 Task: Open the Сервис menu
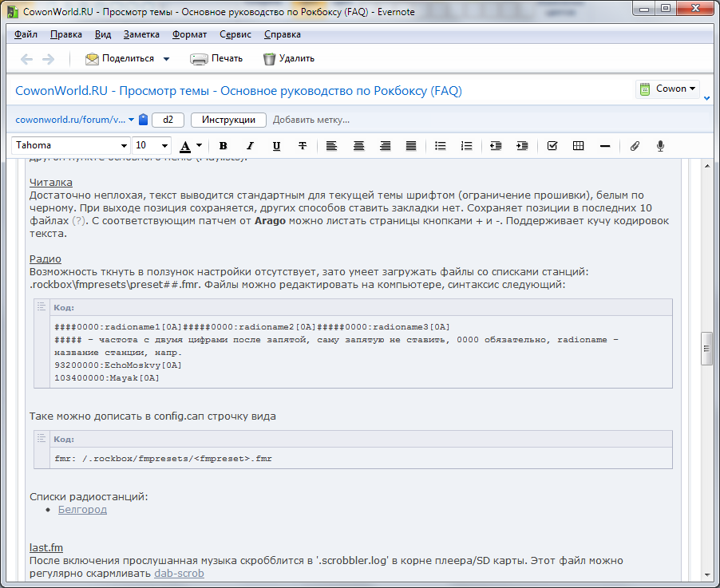235,34
